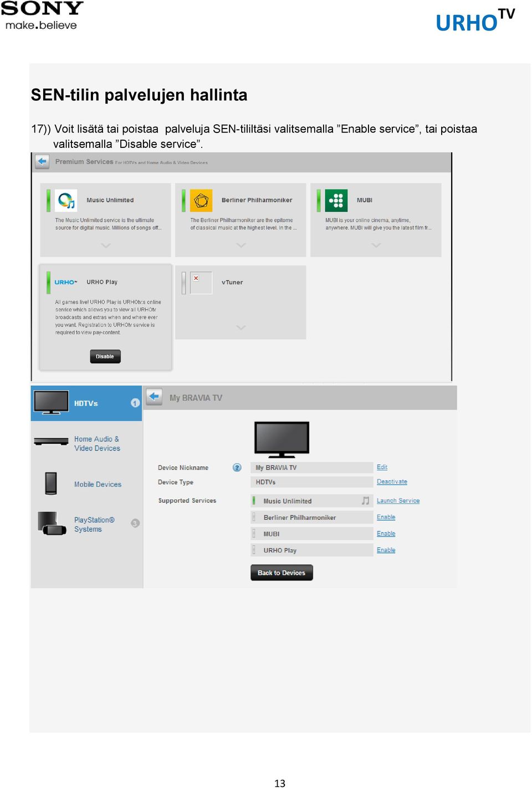Select Mobile Devices in the sidebar
This screenshot has width=532, height=788.
86,484
